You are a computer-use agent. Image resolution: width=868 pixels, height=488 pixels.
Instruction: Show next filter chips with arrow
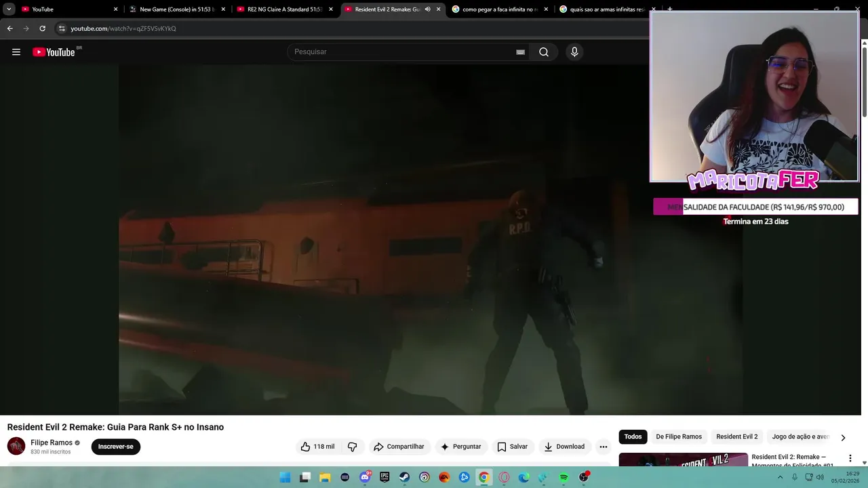pyautogui.click(x=843, y=437)
